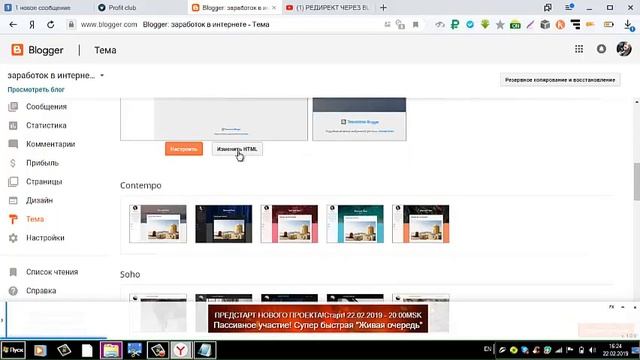Click the Прибыль dollar icon
Viewport: 640px width, 360px height.
pos(13,163)
